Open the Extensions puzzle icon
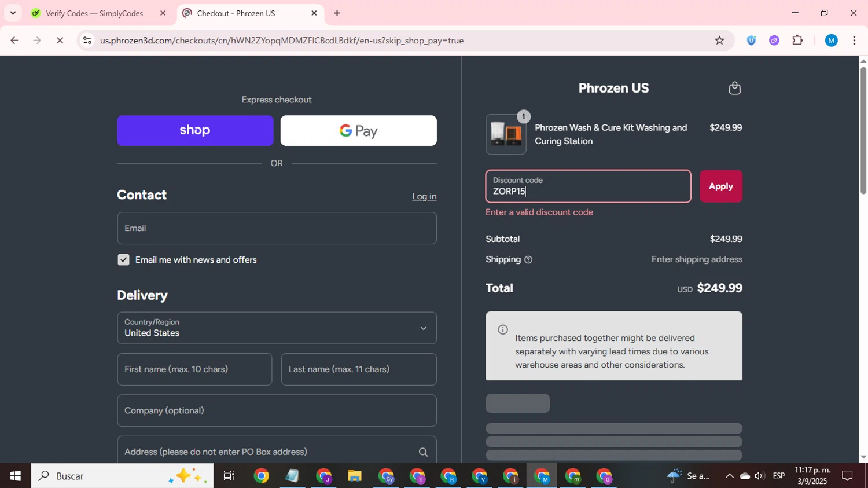 797,41
